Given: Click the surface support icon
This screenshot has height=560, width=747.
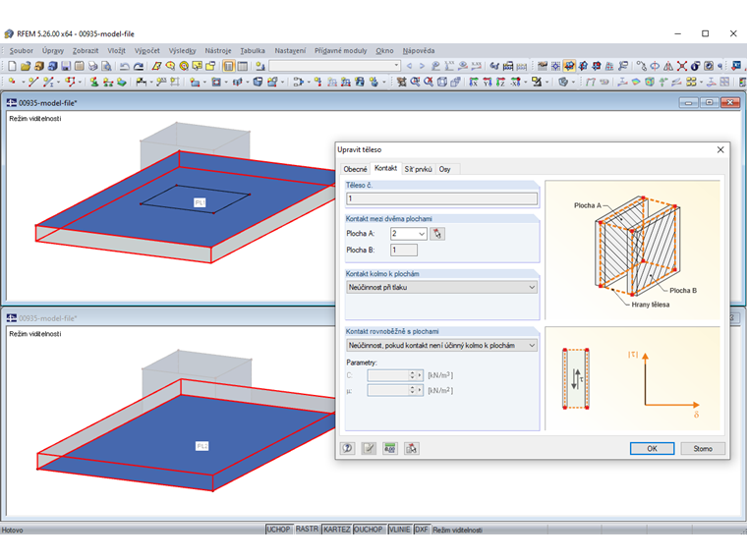Looking at the screenshot, I should tap(122, 82).
